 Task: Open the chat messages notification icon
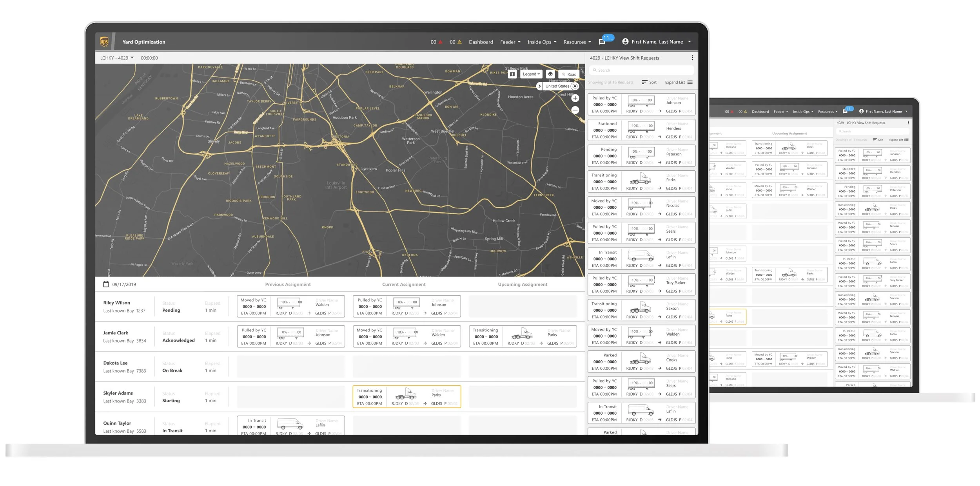(x=602, y=42)
